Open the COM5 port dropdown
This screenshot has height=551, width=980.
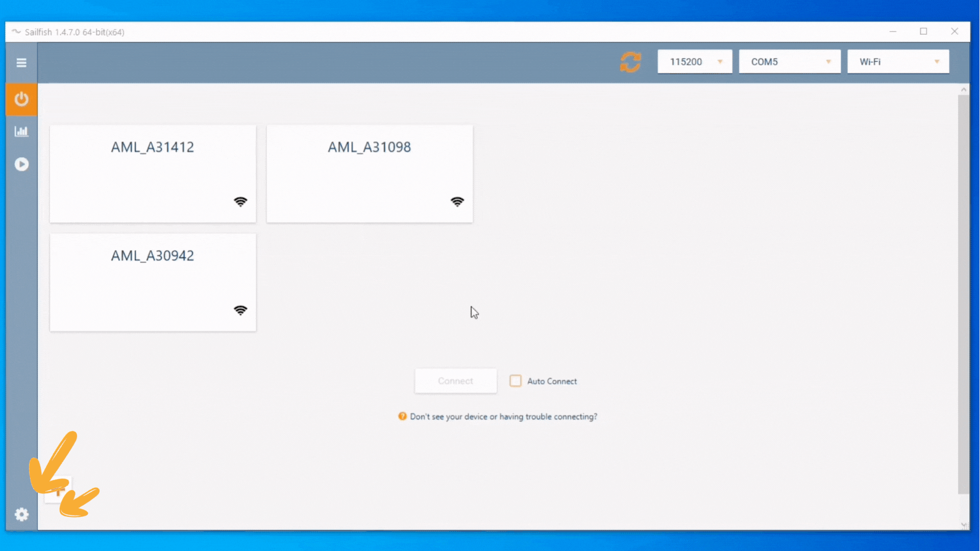790,62
